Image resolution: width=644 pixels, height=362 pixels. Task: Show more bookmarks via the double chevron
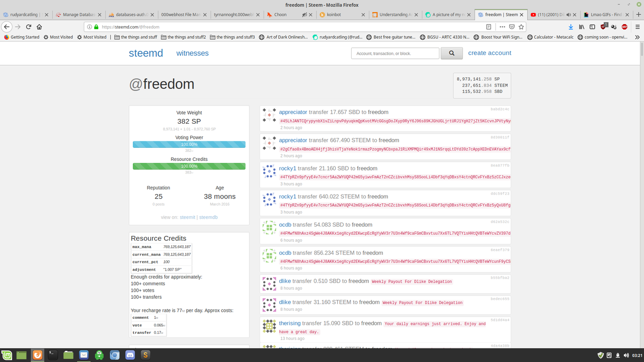tap(637, 37)
